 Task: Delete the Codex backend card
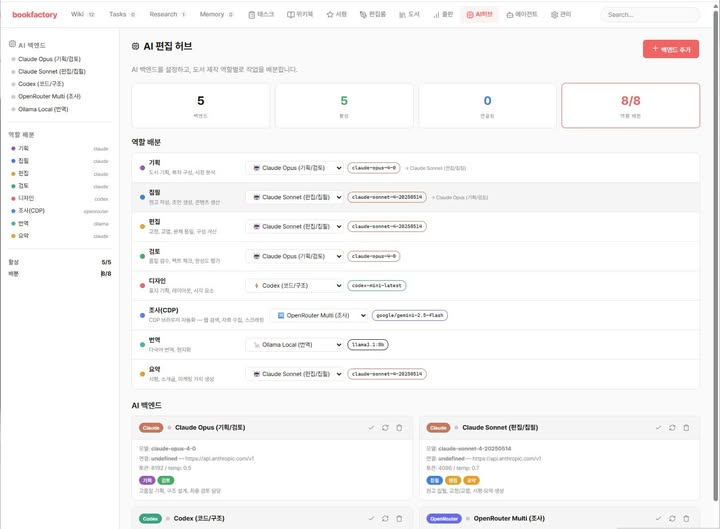399,518
